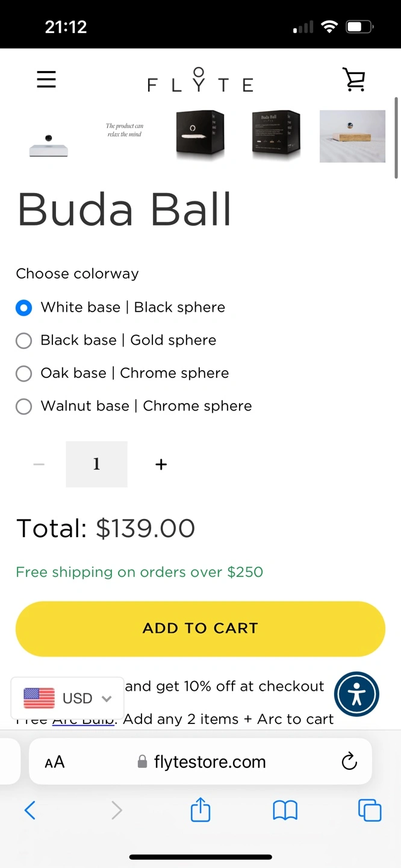Open the USD currency selector dropdown
Image resolution: width=401 pixels, height=868 pixels.
pyautogui.click(x=67, y=698)
